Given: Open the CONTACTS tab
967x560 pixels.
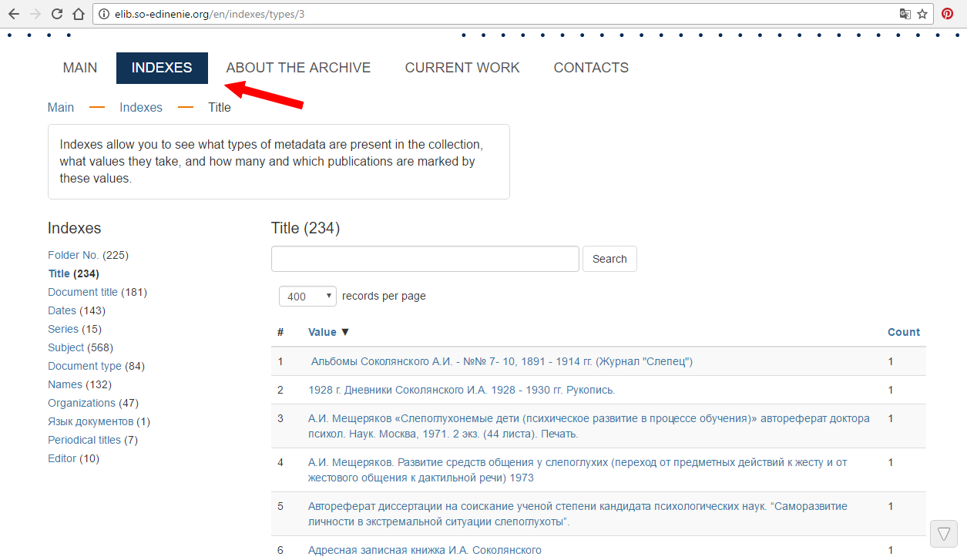Looking at the screenshot, I should [591, 68].
